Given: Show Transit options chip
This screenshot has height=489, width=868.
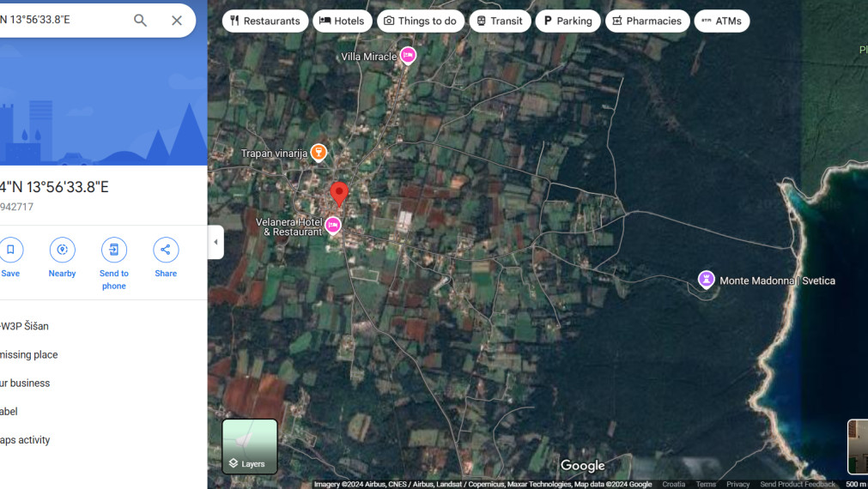Looking at the screenshot, I should pos(500,21).
